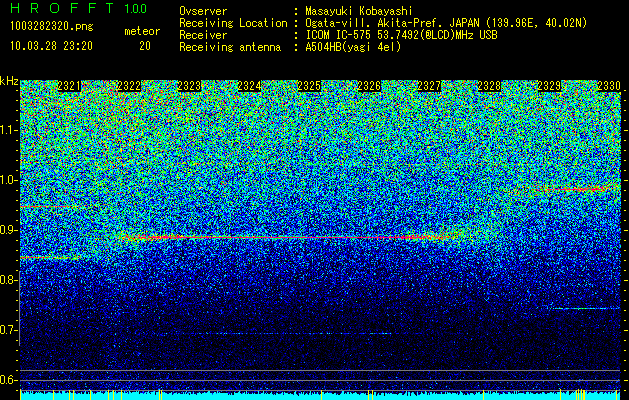Click the short red trace at 0.95 kHz
The height and width of the screenshot is (400, 629).
tap(48, 207)
